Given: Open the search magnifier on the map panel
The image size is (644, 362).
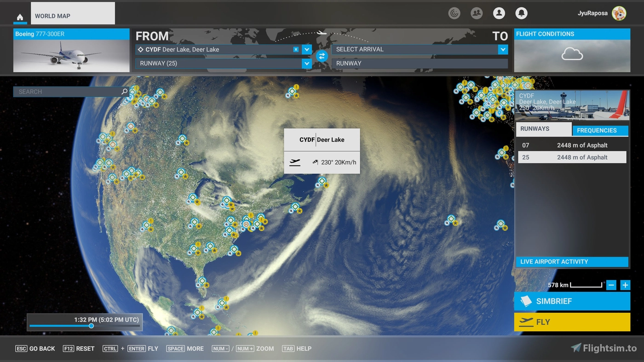Looking at the screenshot, I should tap(124, 92).
